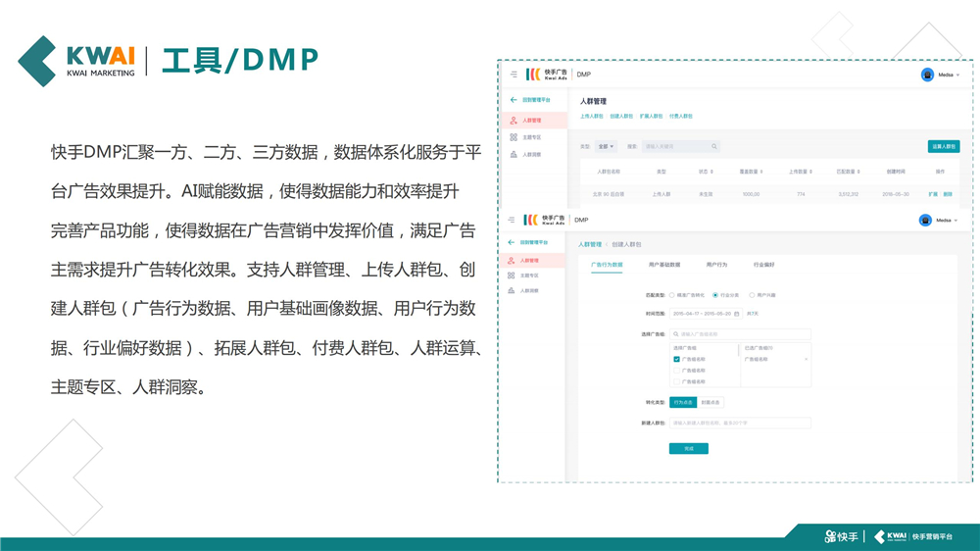Sort by 匹配数量 column arrows
The height and width of the screenshot is (551, 980).
[x=858, y=172]
